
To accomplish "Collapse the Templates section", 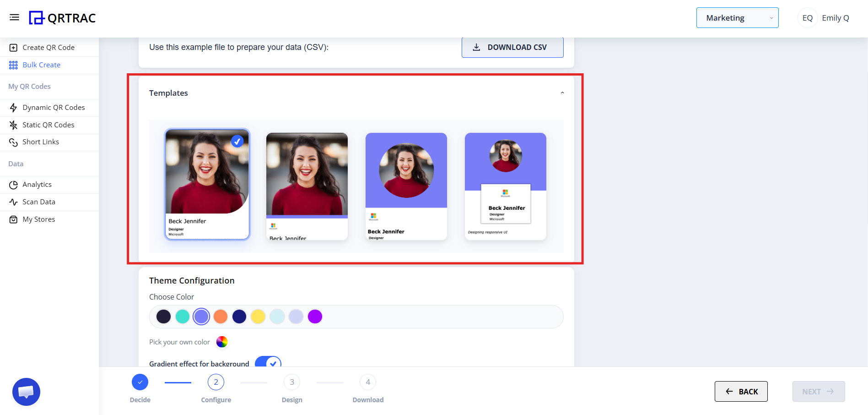I will click(x=562, y=93).
